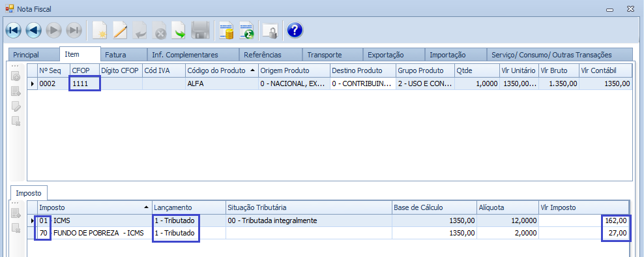Open the sheet with sigma totals icon
644x257 pixels.
pos(246,31)
